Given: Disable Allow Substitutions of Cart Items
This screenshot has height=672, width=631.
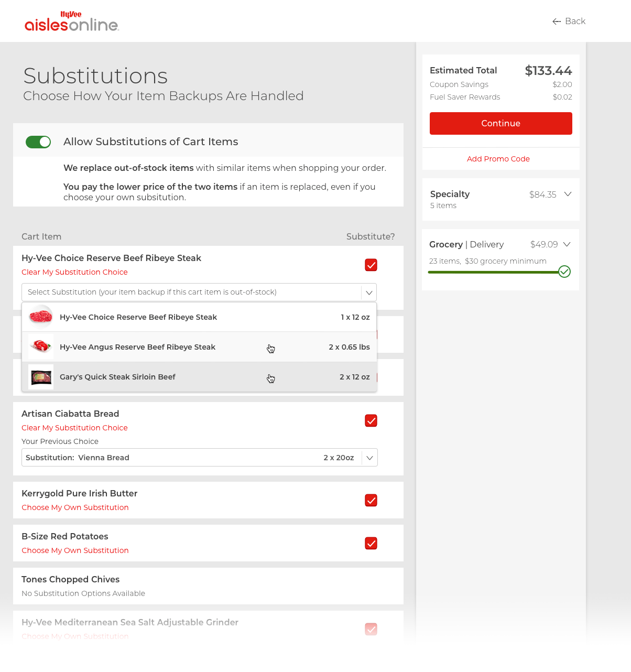Looking at the screenshot, I should (38, 142).
